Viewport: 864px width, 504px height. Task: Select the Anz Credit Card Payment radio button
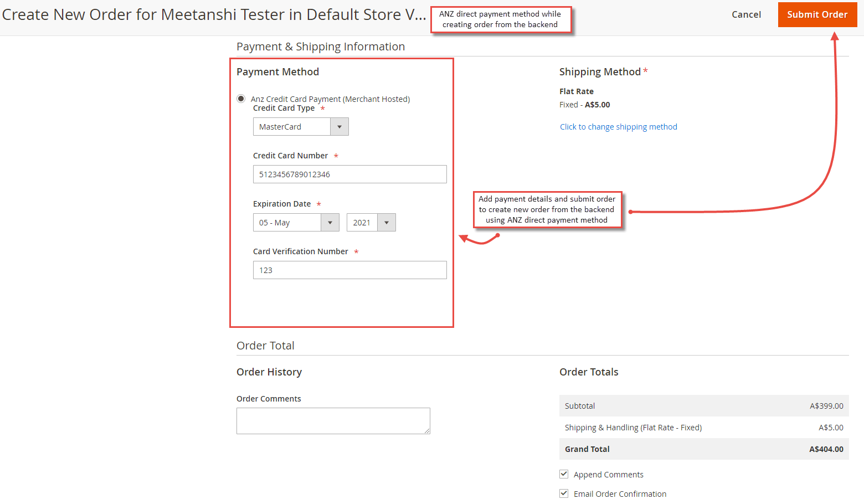coord(241,98)
